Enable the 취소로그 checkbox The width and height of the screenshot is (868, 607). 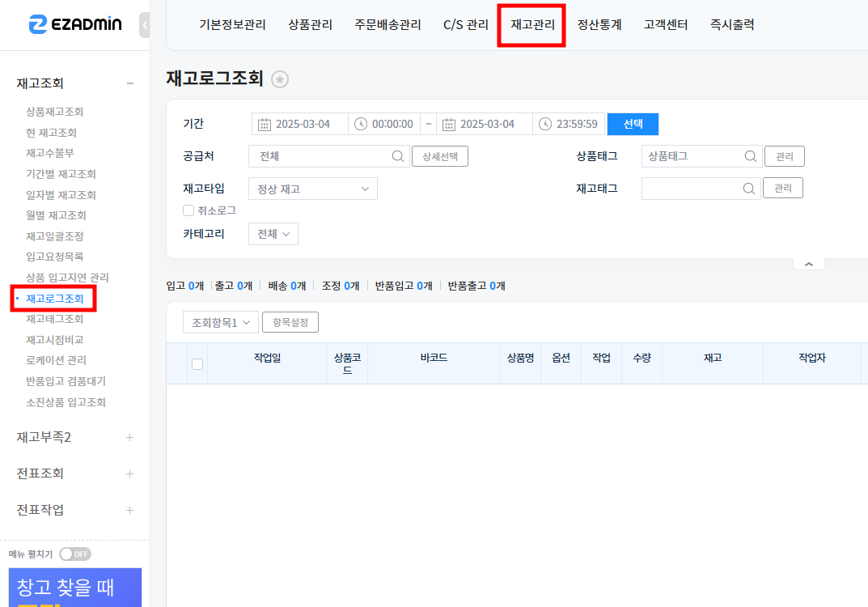coord(188,210)
